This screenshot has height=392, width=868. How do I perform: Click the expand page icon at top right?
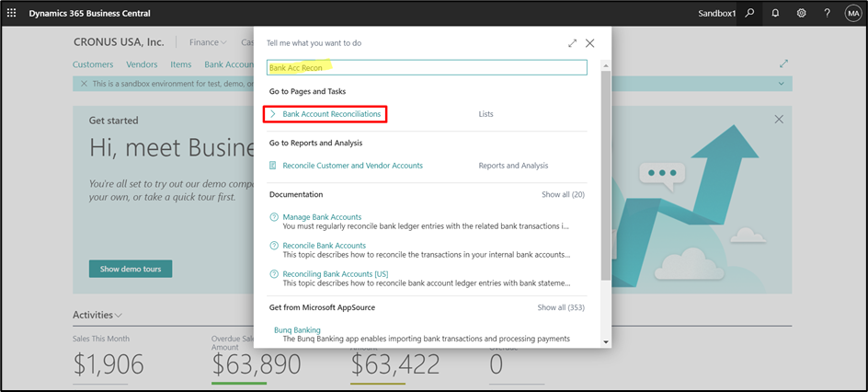tap(783, 63)
